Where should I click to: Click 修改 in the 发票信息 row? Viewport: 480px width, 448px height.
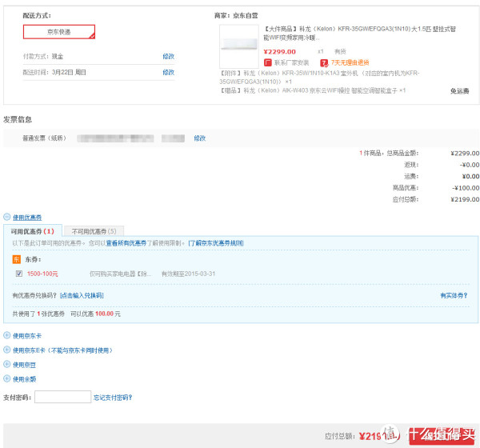199,138
